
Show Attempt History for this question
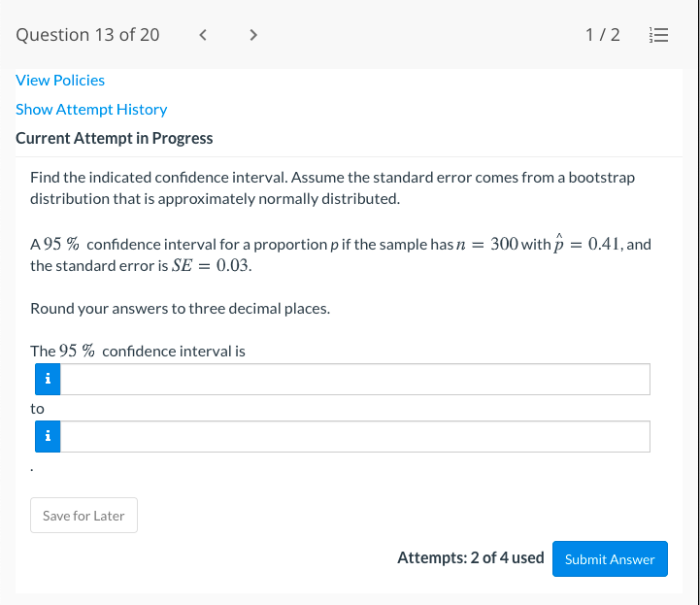(91, 110)
